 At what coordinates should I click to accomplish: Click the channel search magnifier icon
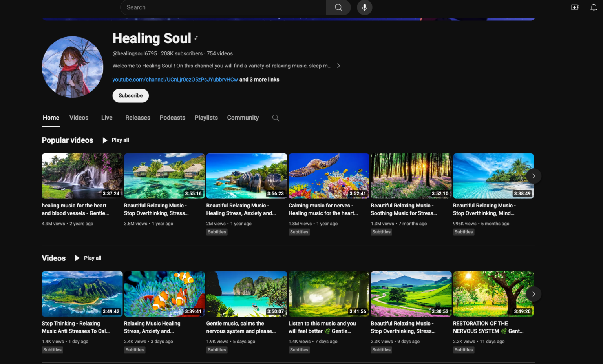(x=276, y=118)
